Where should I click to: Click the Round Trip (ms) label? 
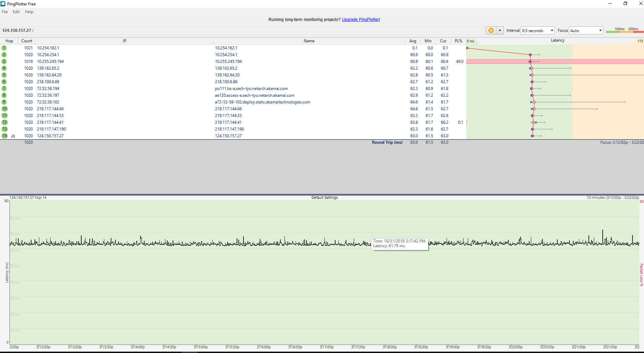387,142
